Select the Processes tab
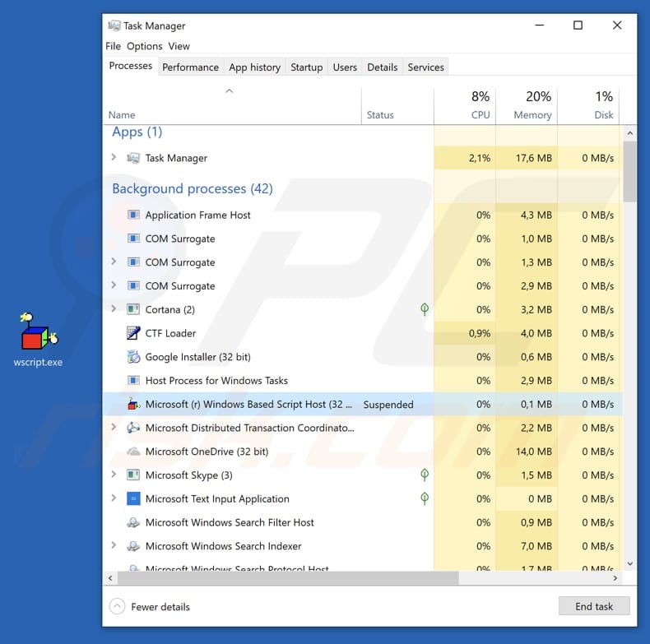This screenshot has width=650, height=644. click(131, 66)
